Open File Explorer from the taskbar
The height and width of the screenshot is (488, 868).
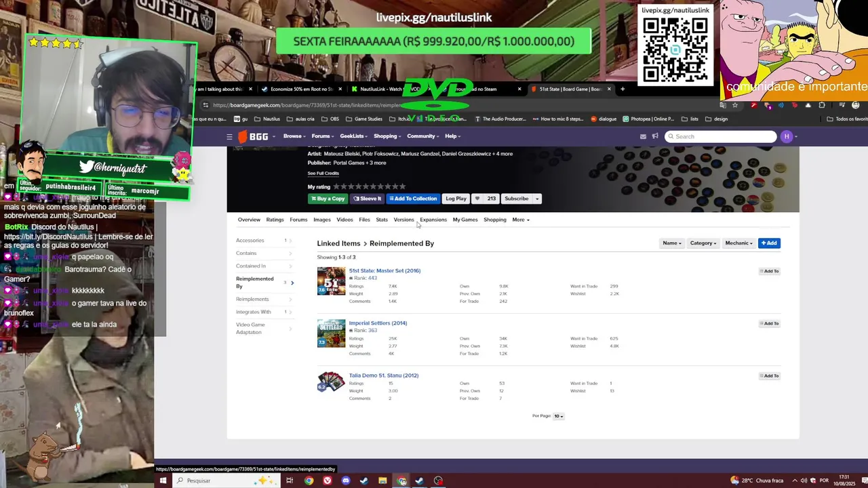[x=382, y=481]
